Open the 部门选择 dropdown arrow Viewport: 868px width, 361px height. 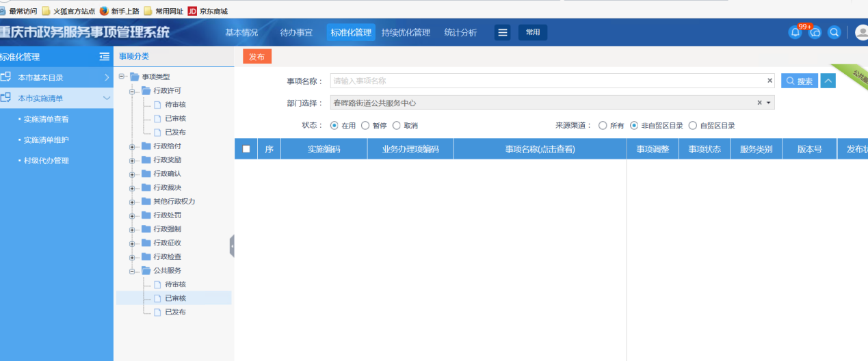click(768, 103)
